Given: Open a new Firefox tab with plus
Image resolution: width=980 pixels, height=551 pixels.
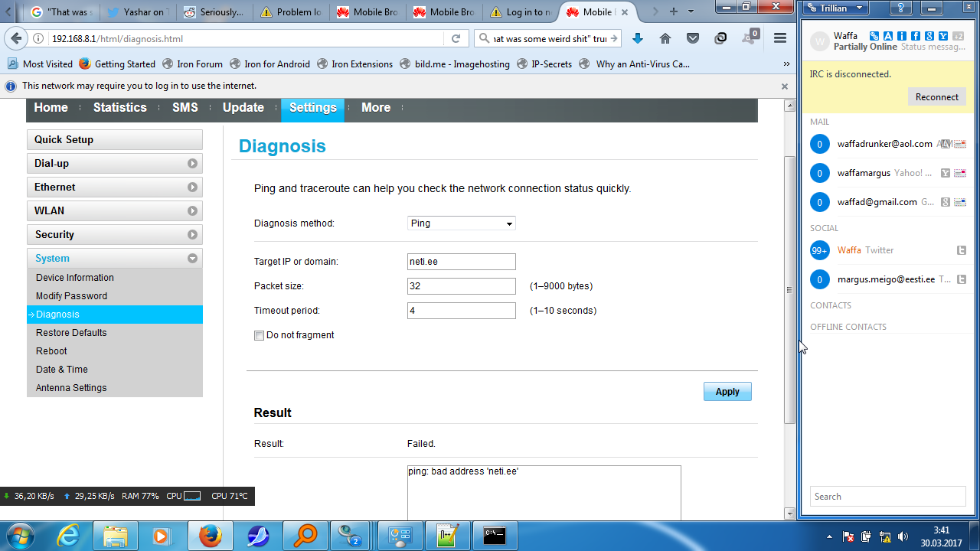Looking at the screenshot, I should coord(674,11).
